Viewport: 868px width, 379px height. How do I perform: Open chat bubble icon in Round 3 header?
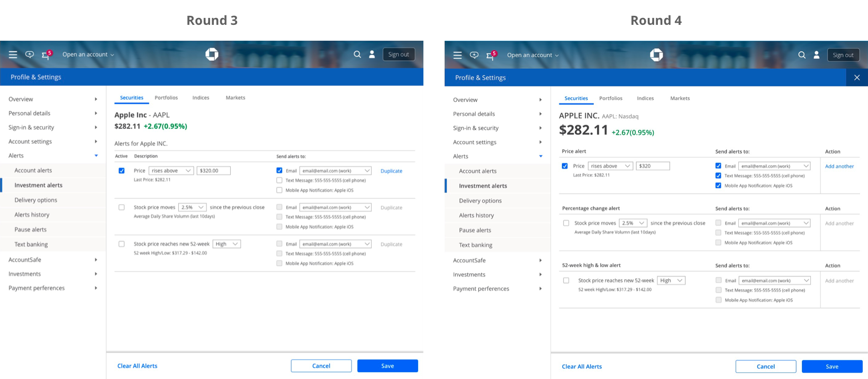[x=30, y=54]
